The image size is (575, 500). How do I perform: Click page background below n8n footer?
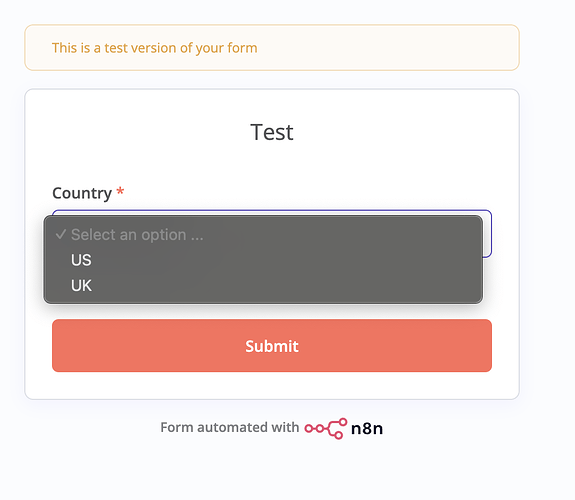pyautogui.click(x=272, y=470)
